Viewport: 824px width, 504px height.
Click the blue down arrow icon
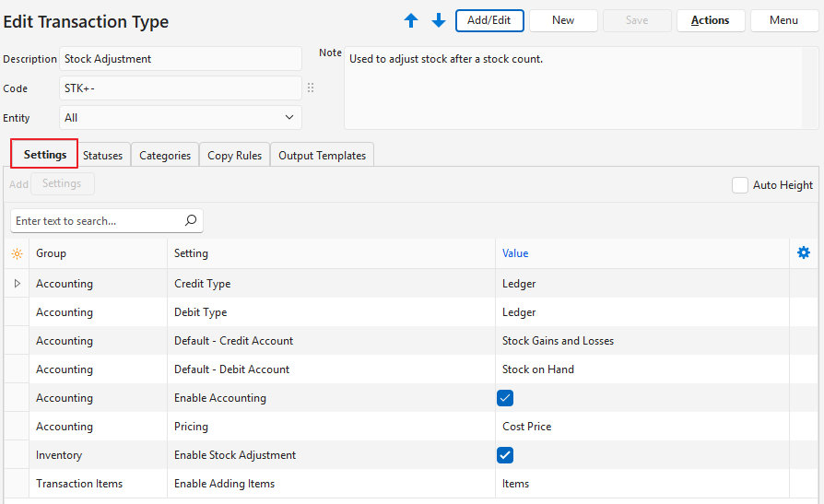click(439, 20)
